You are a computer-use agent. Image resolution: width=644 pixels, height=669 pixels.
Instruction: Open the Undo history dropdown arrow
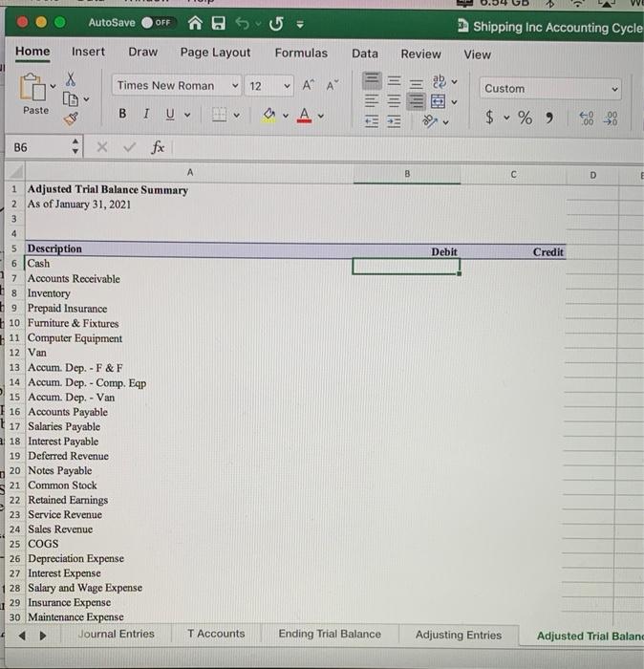(x=258, y=24)
